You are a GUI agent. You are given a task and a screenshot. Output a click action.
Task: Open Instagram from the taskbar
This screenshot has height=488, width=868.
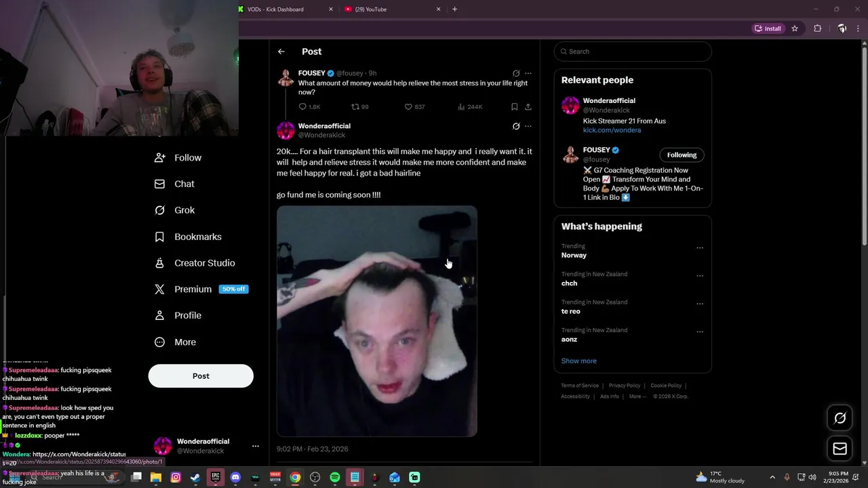click(176, 477)
